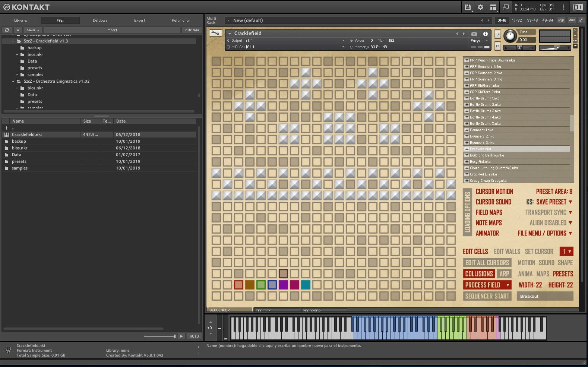Open the FILE MENU / OPTIONS dropdown
The height and width of the screenshot is (367, 588).
(545, 233)
